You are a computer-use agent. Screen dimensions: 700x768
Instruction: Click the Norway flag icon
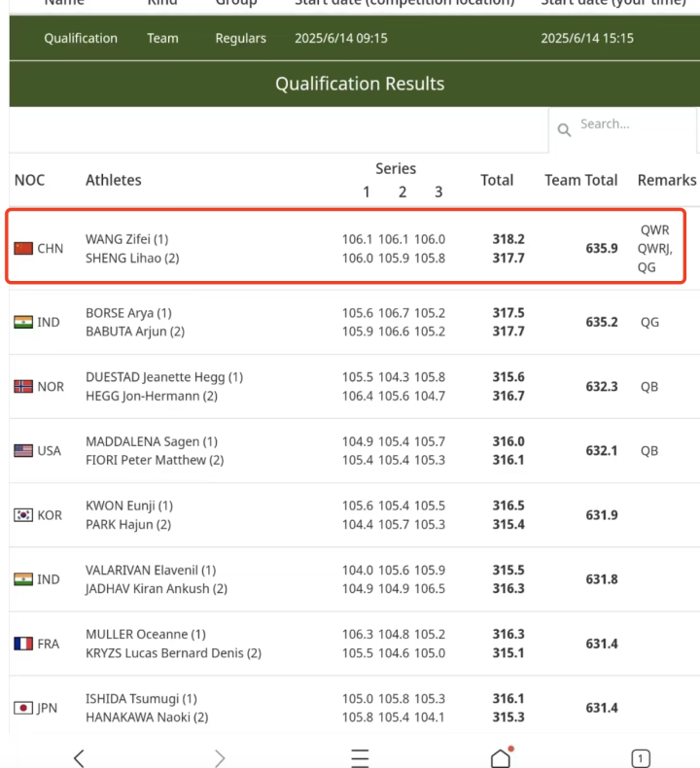point(23,387)
